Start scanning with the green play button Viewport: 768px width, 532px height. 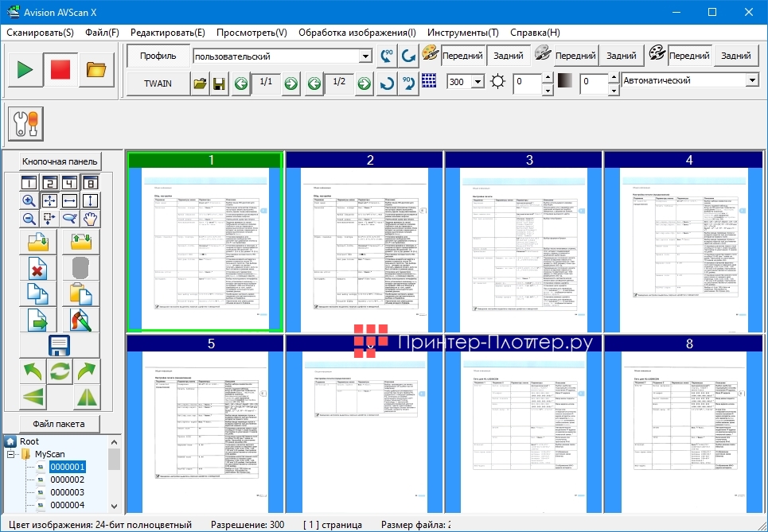[25, 69]
